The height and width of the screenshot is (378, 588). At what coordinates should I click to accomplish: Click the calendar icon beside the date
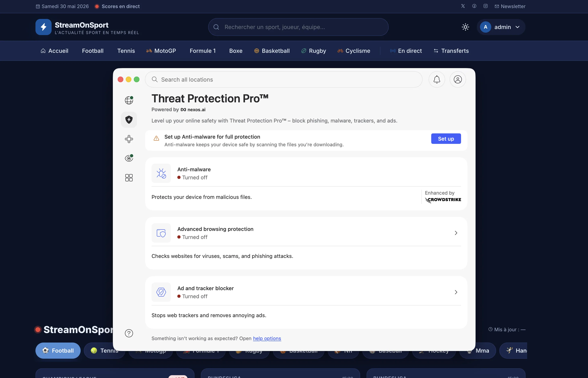pos(38,6)
